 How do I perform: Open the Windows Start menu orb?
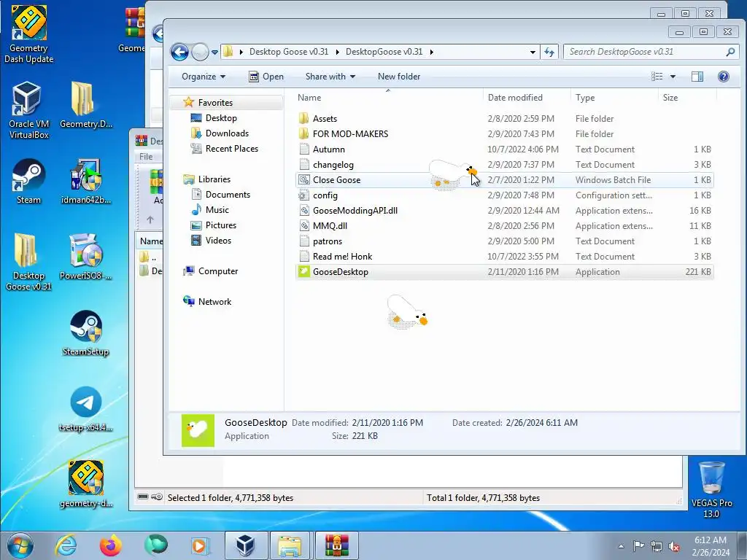pyautogui.click(x=20, y=545)
